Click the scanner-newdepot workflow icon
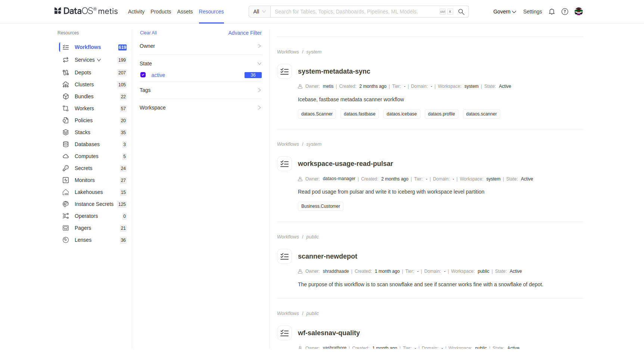 (284, 256)
